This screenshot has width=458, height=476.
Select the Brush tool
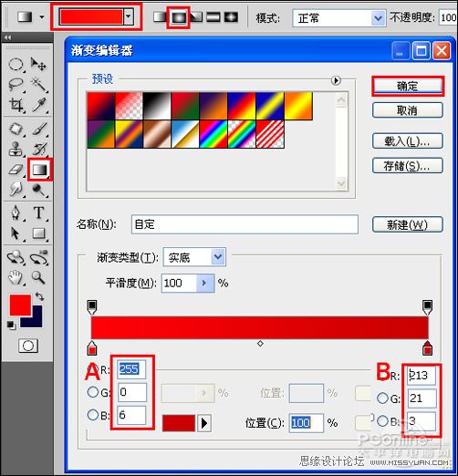coord(39,129)
